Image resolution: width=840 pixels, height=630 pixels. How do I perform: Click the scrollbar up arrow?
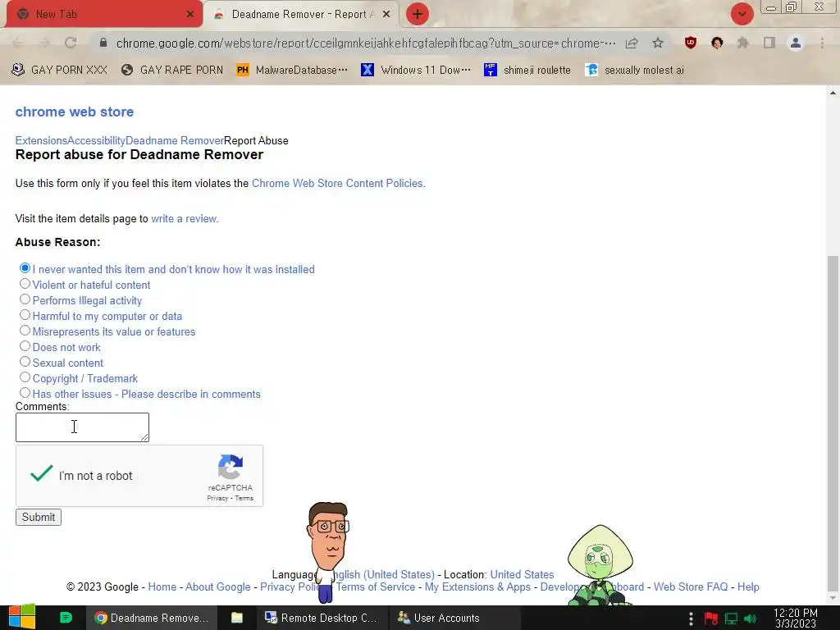point(833,93)
